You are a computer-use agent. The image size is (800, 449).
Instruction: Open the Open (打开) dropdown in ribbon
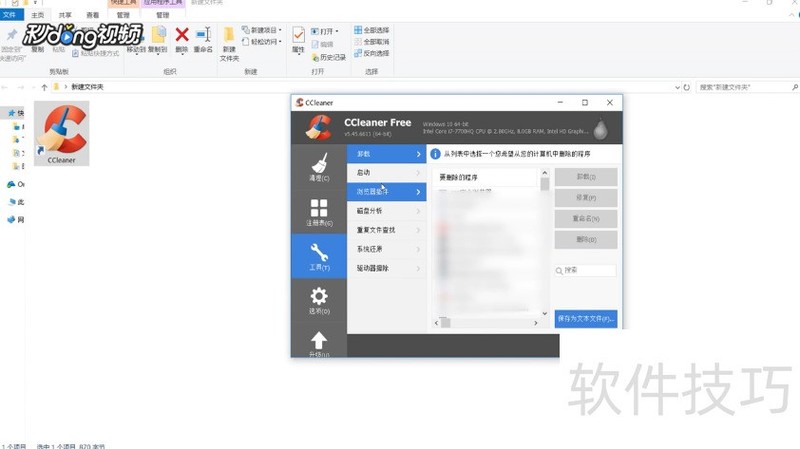pos(325,31)
